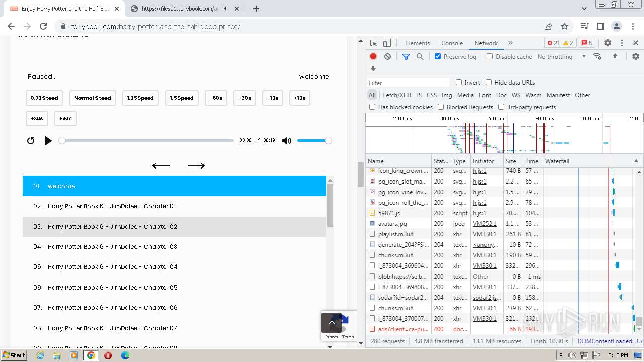Expand more DevTools tabs chevron
The width and height of the screenshot is (644, 362).
click(x=510, y=43)
